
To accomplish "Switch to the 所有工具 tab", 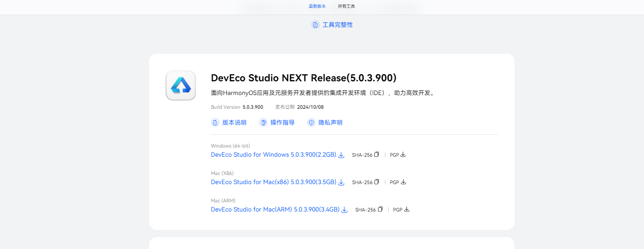I will tap(346, 6).
